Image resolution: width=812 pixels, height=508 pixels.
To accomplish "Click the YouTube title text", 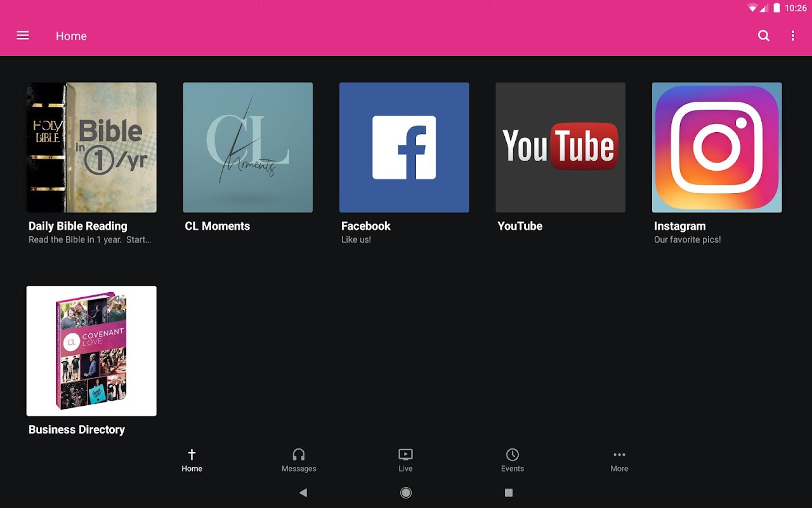I will point(520,226).
